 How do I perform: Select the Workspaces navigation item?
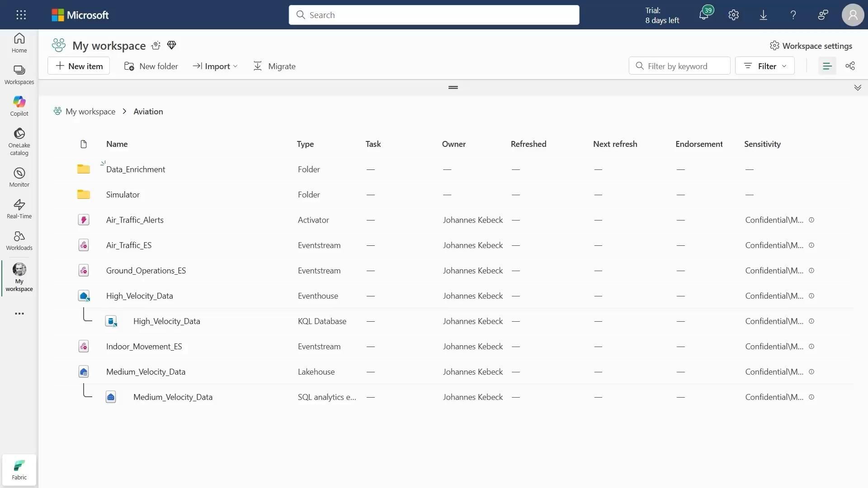click(x=19, y=74)
